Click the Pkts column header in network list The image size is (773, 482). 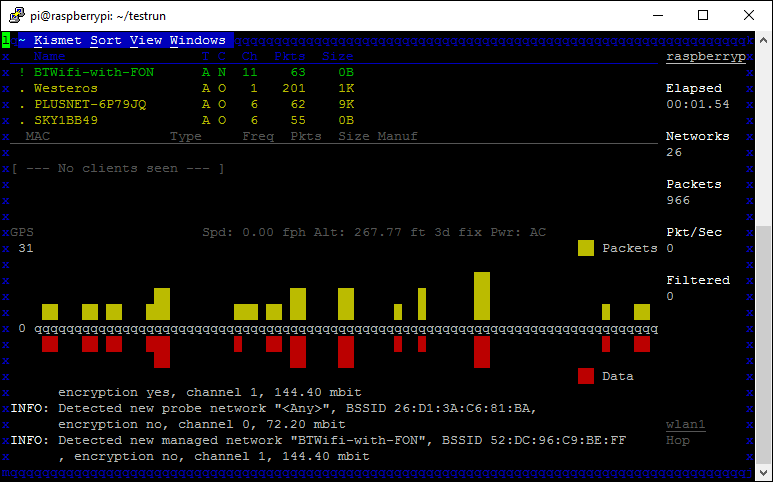289,56
